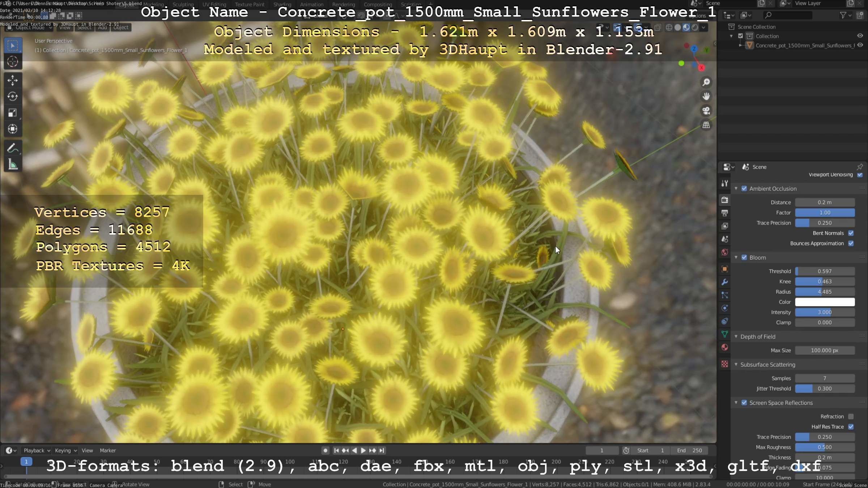Screen dimensions: 868x488
Task: Open the Playback dropdown
Action: (x=37, y=450)
